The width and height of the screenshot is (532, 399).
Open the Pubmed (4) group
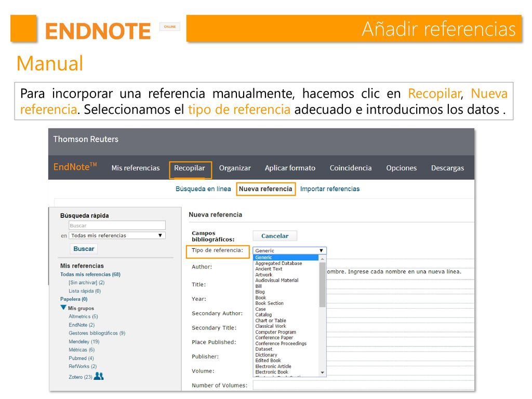[x=81, y=358]
